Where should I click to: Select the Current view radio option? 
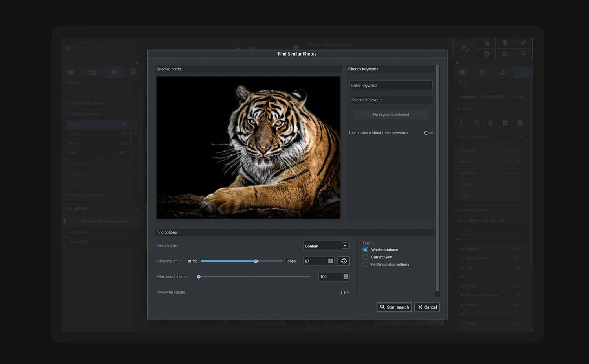point(366,257)
